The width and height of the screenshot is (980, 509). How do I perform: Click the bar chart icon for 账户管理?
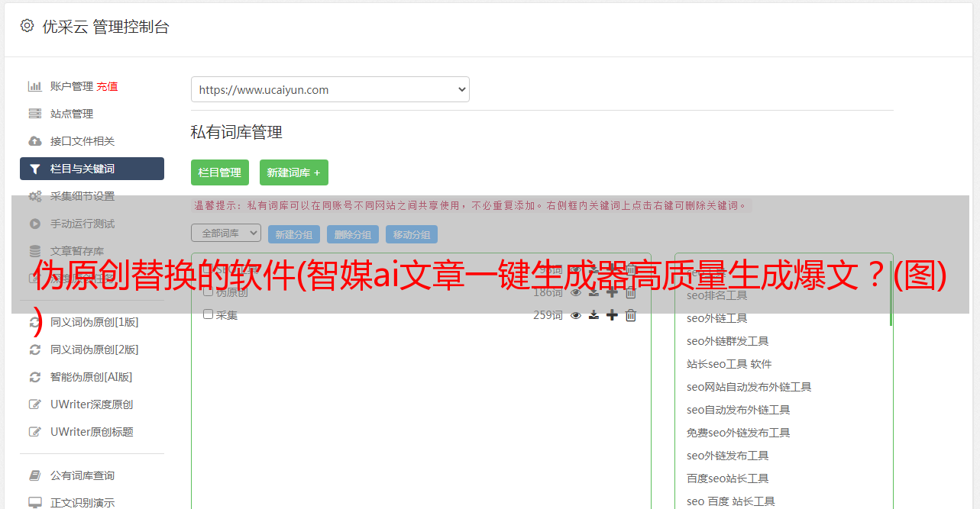click(x=35, y=86)
